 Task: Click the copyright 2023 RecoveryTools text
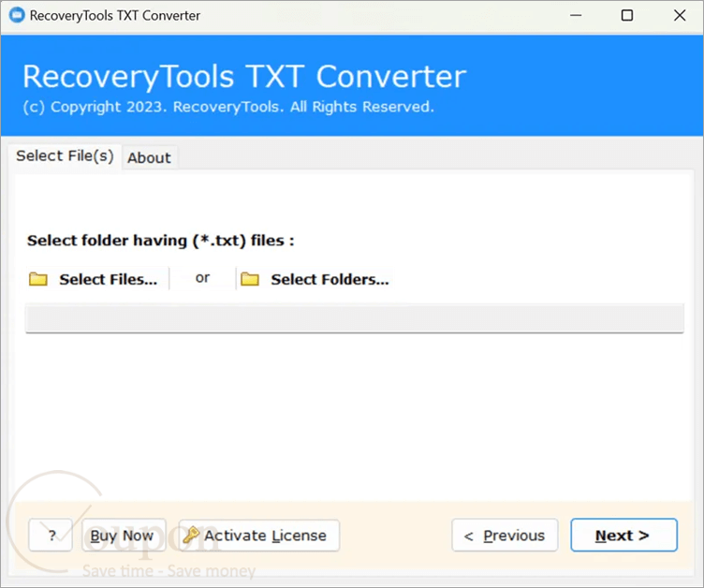click(x=228, y=107)
